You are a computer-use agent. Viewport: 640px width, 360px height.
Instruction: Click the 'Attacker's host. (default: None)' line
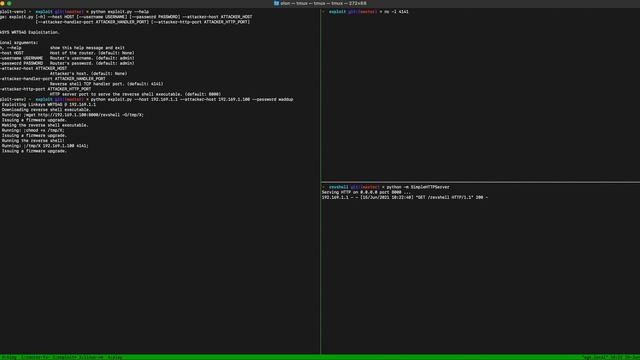(88, 73)
